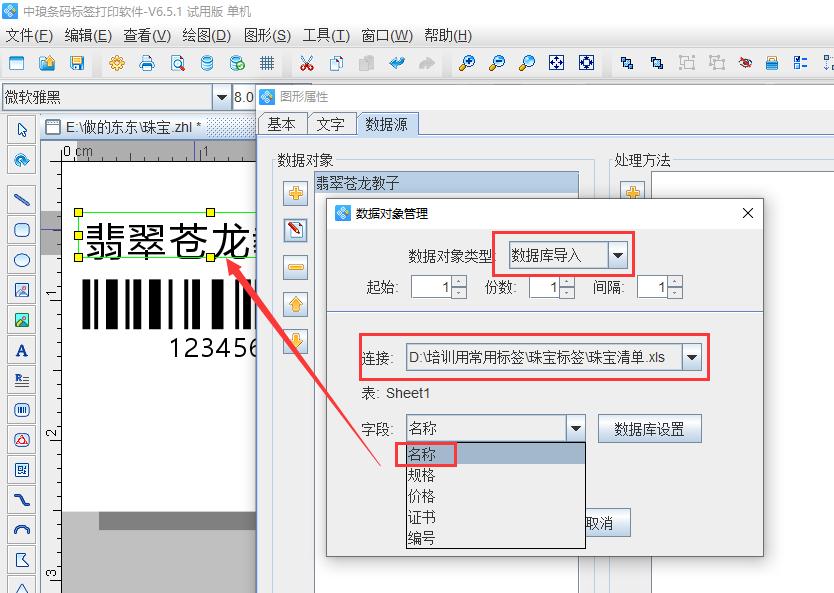Switch to the 数据源 tab

pyautogui.click(x=388, y=124)
